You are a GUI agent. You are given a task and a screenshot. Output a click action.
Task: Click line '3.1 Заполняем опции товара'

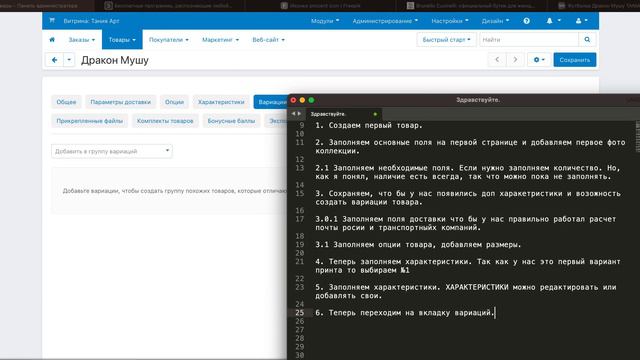tap(418, 244)
